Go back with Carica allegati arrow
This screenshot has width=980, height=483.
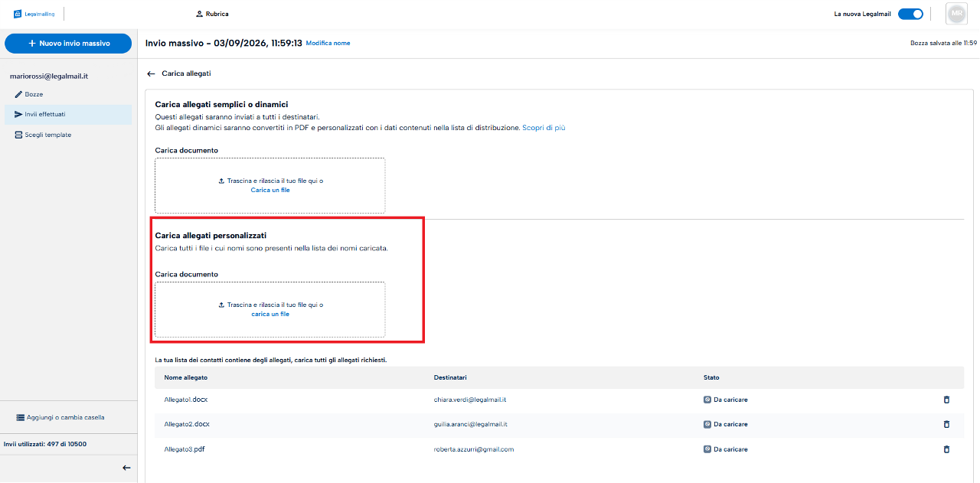151,73
